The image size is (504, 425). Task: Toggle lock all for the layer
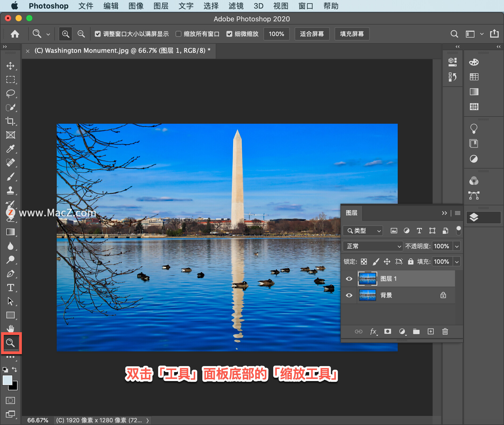click(411, 262)
